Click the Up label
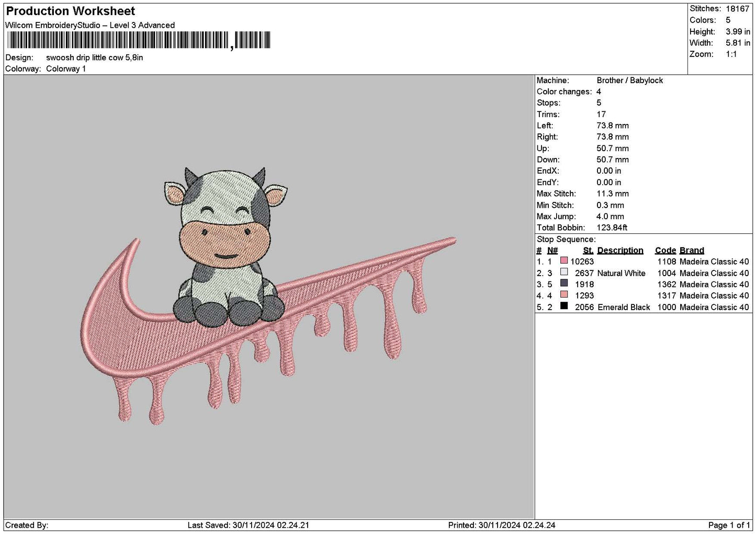Screen dimensions: 756x534 [543, 149]
